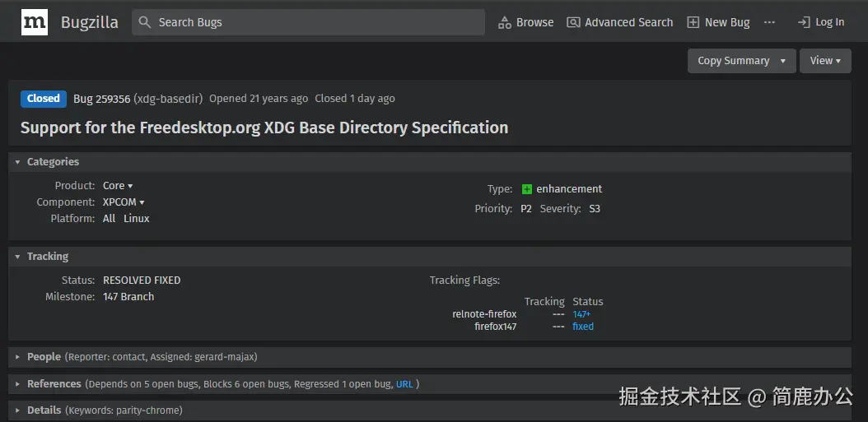Click the Tracking Flags label
Viewport: 868px width, 422px height.
(x=464, y=281)
